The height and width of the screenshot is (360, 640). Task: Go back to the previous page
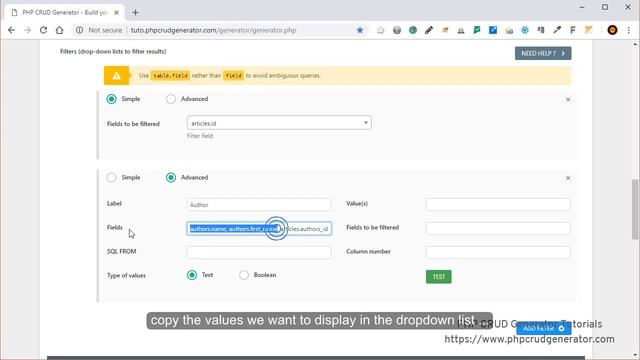point(11,30)
